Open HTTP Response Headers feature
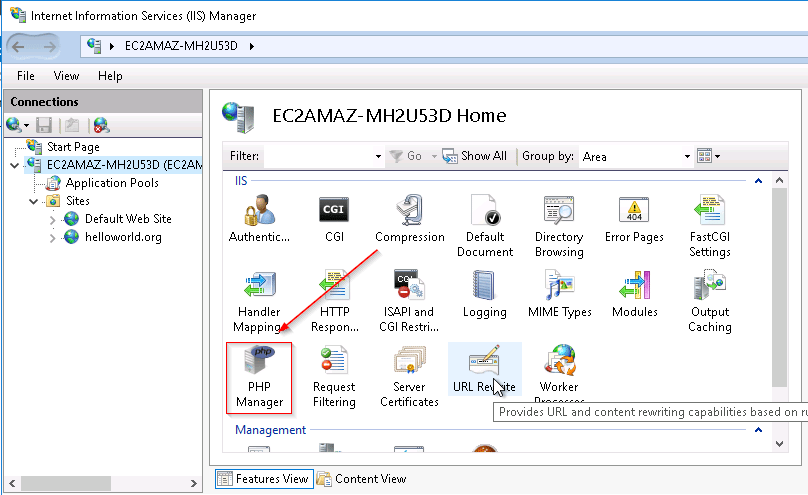 tap(334, 301)
